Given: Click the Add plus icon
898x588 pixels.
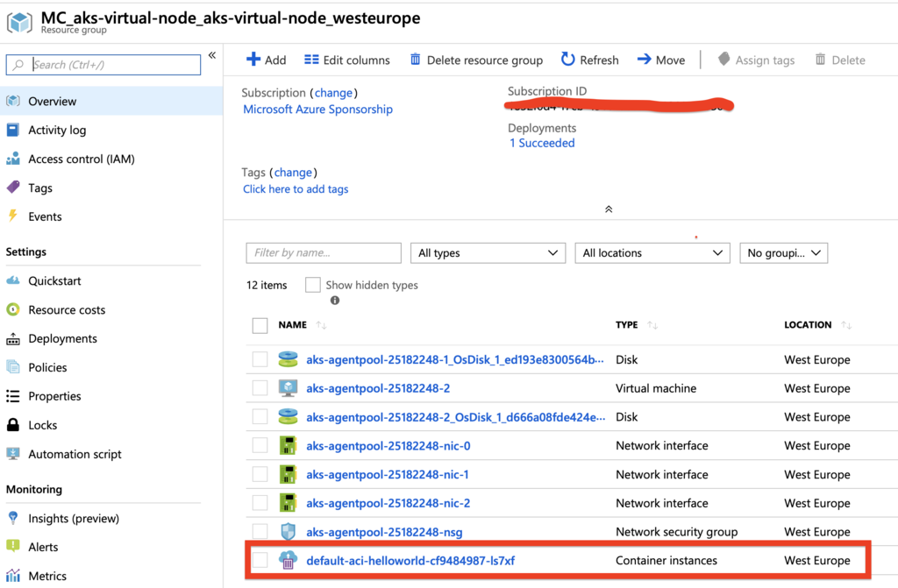Looking at the screenshot, I should 253,60.
